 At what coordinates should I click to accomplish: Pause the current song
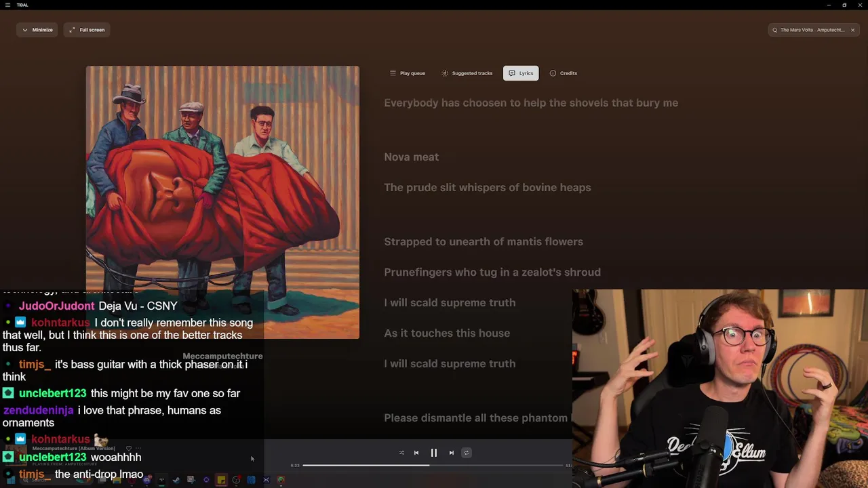click(x=434, y=453)
